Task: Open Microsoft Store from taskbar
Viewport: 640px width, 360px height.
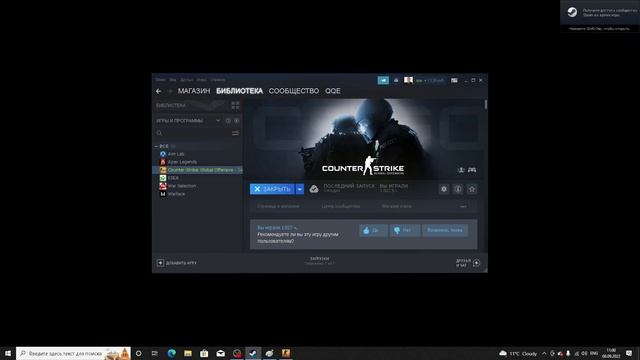Action: [204, 353]
